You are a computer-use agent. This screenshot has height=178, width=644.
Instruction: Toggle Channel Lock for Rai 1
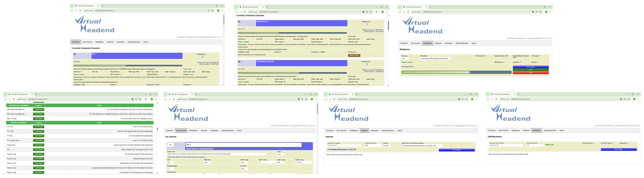click(x=201, y=57)
